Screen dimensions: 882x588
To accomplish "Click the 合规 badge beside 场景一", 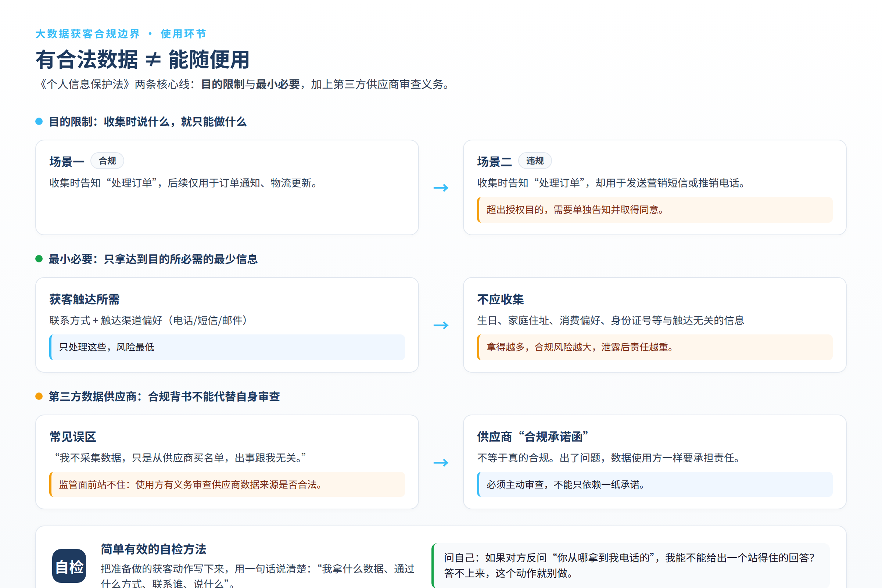I will [107, 161].
